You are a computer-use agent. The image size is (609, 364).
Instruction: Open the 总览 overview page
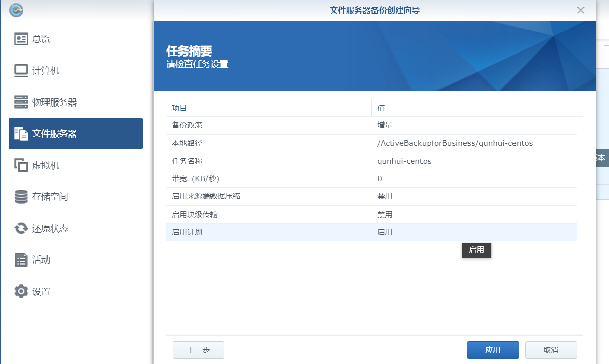coord(75,39)
